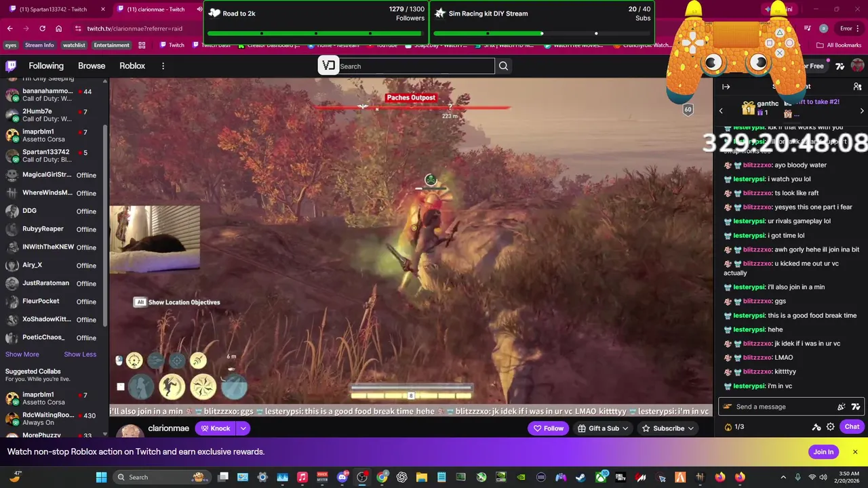868x488 pixels.
Task: Click Join In on Roblox banner
Action: point(823,452)
